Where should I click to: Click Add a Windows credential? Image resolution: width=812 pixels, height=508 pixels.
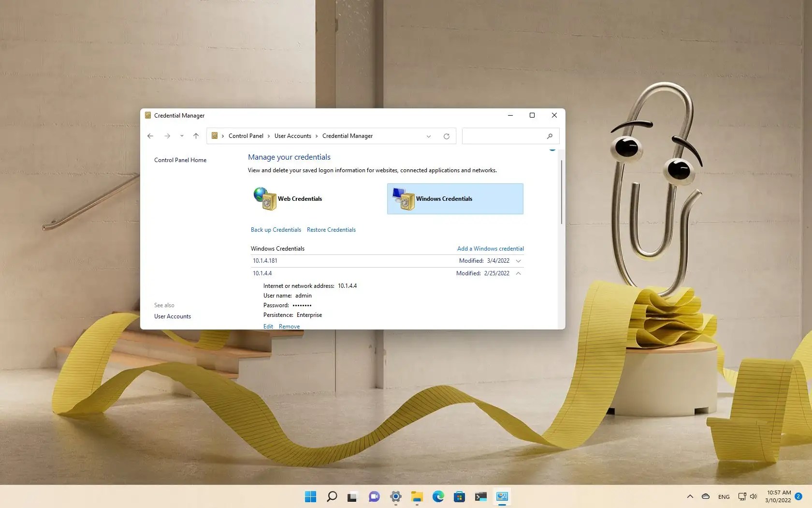coord(491,249)
